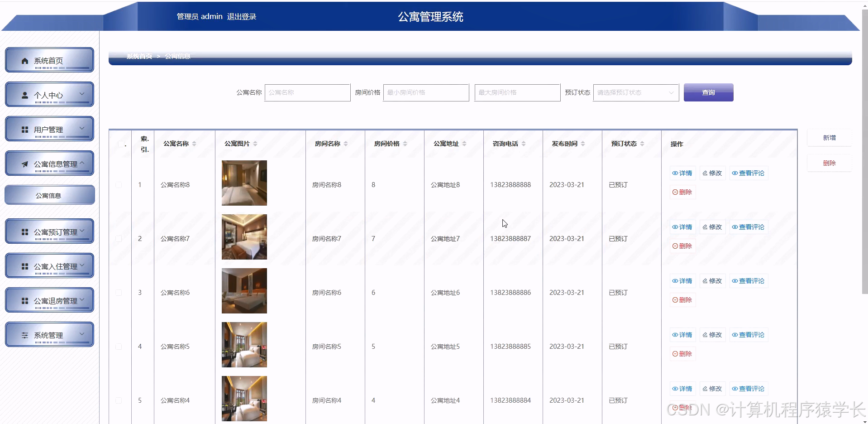Viewport: 868px width, 424px height.
Task: Open the 请选择预订状态 dropdown
Action: (635, 92)
